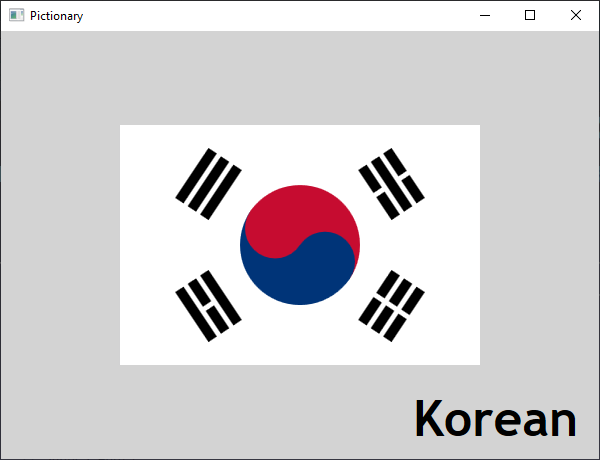Close the Pictionary window
This screenshot has height=460, width=600.
pyautogui.click(x=576, y=15)
